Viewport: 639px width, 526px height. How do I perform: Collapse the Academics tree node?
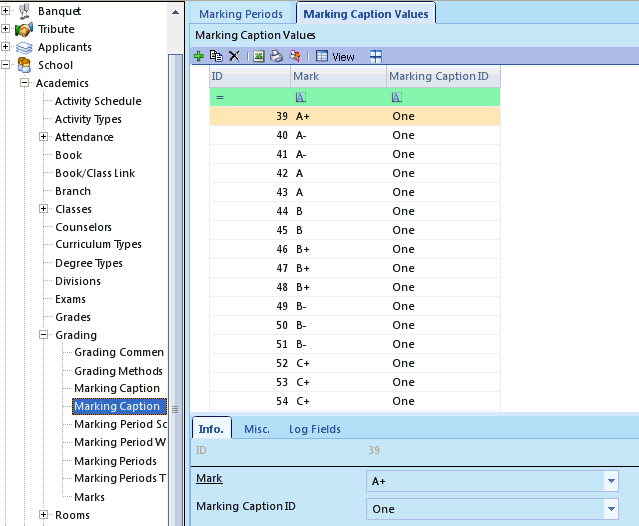click(24, 83)
